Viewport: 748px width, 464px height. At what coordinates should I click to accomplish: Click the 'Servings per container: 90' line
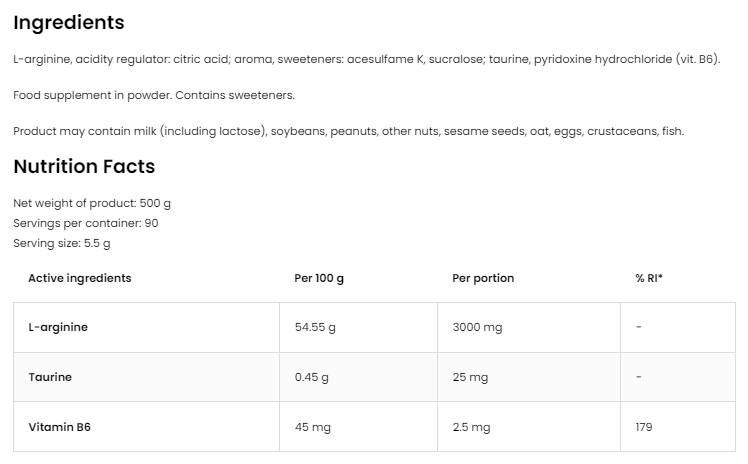click(x=86, y=223)
